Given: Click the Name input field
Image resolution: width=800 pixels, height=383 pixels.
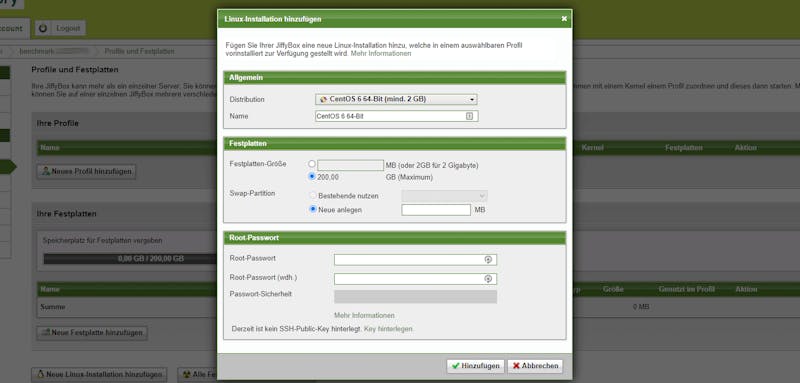Looking at the screenshot, I should (x=396, y=116).
